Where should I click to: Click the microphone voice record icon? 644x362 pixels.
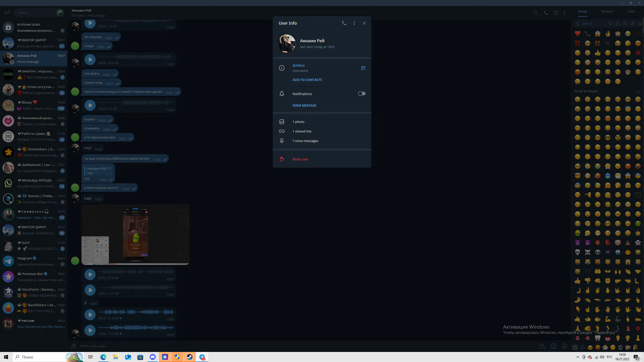point(564,346)
